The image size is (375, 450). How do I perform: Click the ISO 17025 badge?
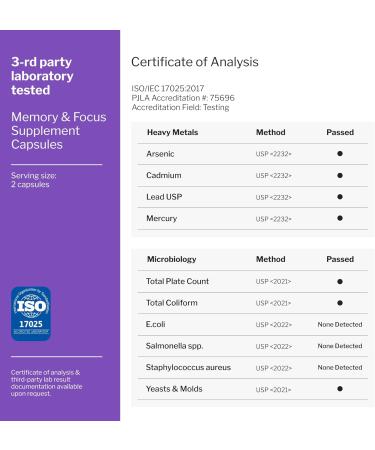click(x=31, y=313)
